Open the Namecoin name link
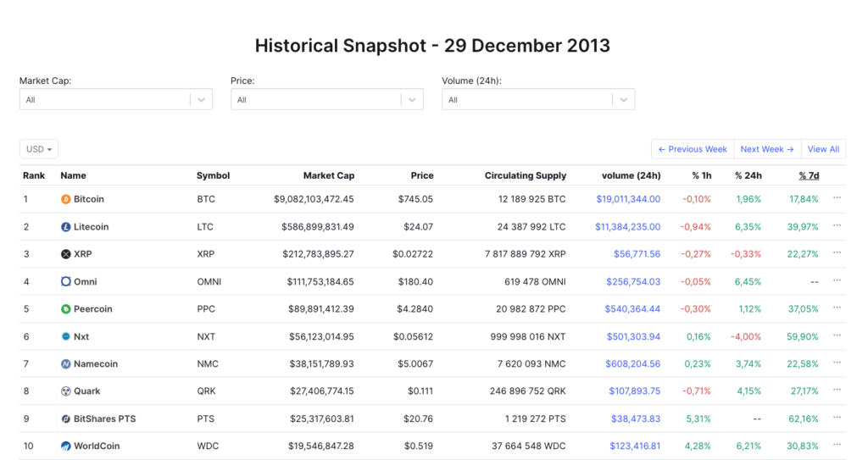The width and height of the screenshot is (868, 460). tap(96, 364)
